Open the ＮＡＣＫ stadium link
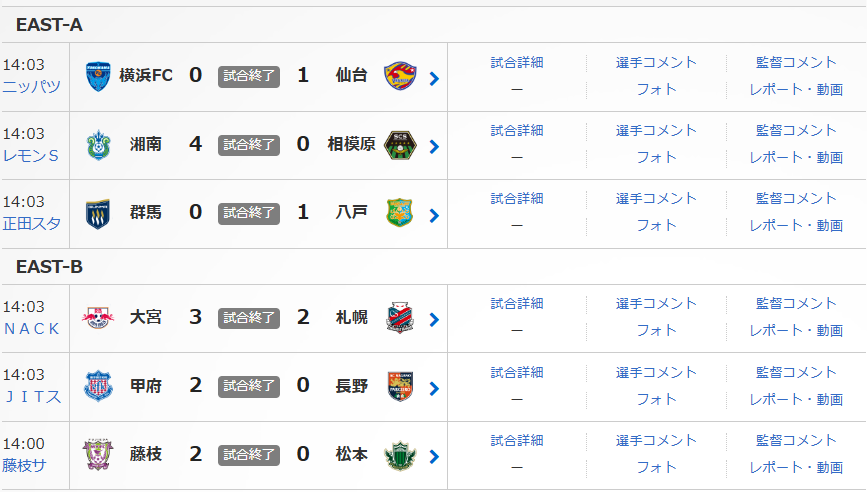 tap(31, 329)
